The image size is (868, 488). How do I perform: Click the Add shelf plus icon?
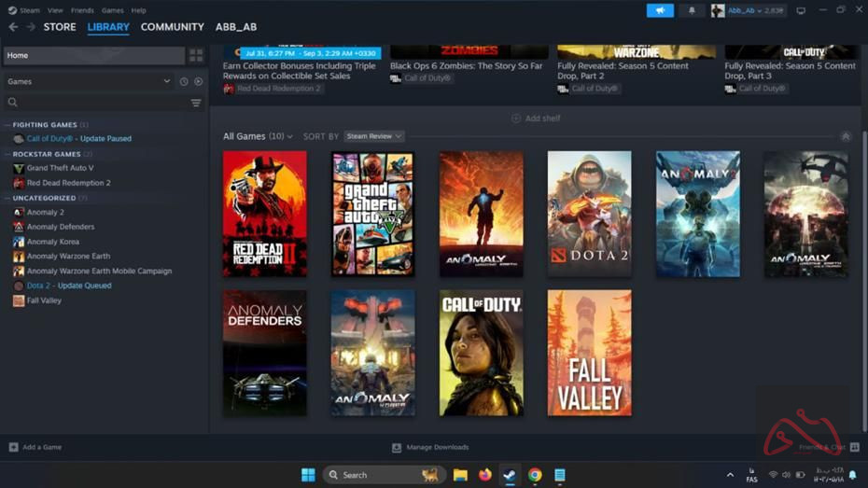[516, 119]
